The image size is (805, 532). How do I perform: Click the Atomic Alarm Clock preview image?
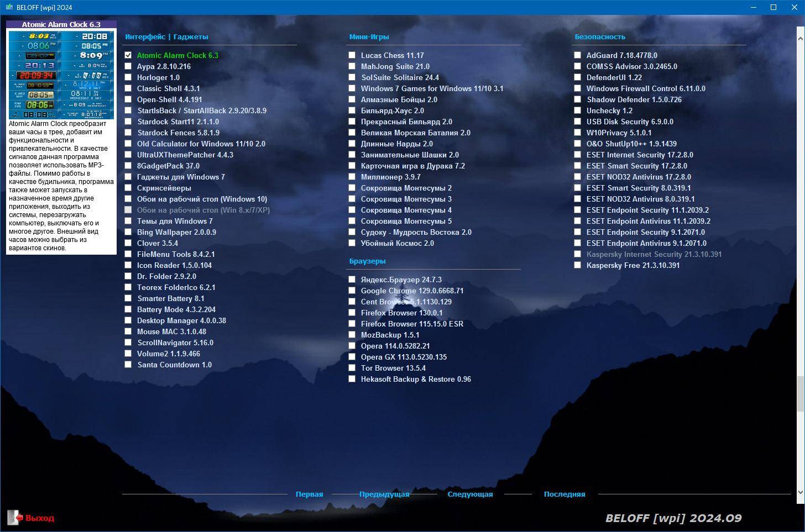coord(61,75)
